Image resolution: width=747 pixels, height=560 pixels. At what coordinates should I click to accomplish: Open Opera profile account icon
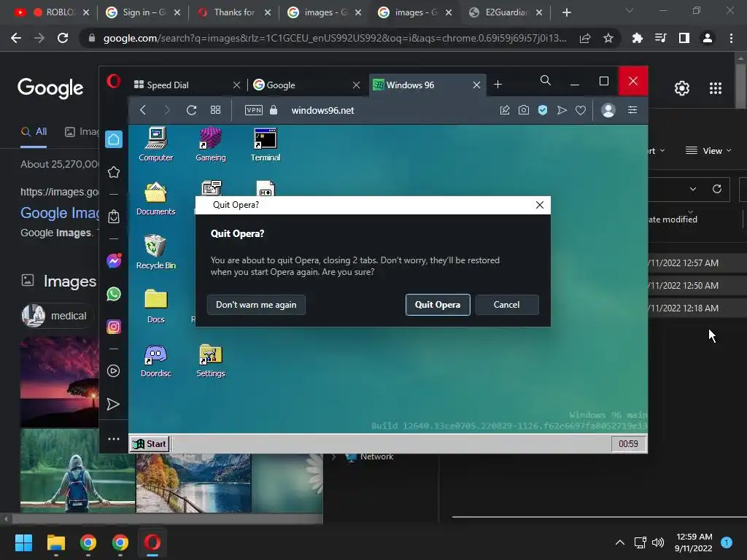(x=608, y=111)
